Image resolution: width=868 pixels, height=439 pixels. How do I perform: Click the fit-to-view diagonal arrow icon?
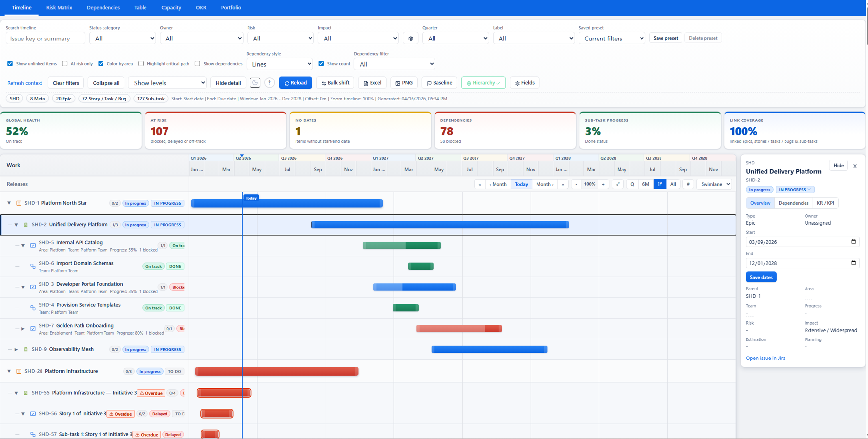(617, 184)
